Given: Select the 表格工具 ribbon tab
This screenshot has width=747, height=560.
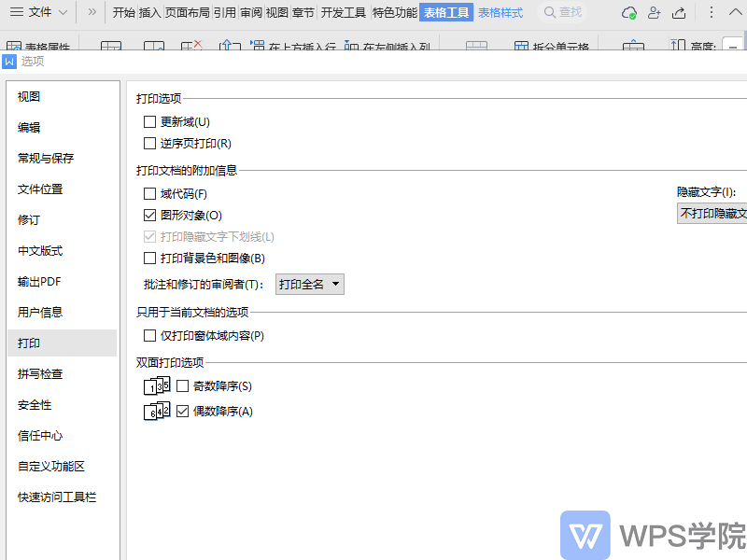Looking at the screenshot, I should (x=446, y=12).
